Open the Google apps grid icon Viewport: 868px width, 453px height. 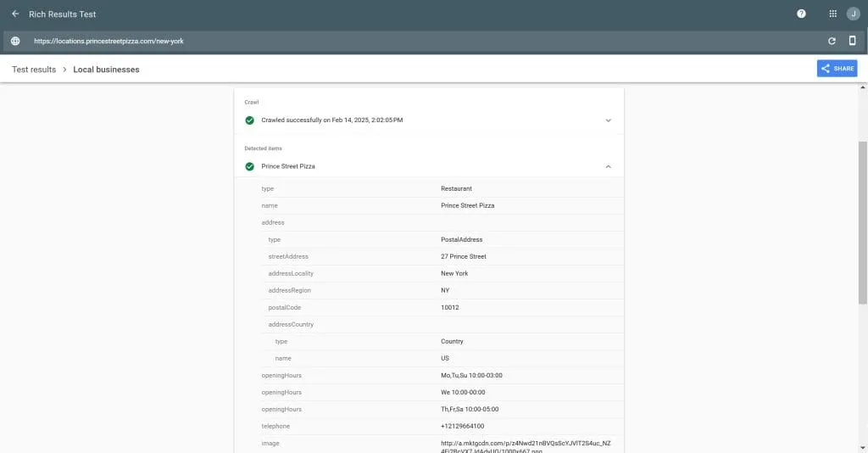click(x=832, y=14)
